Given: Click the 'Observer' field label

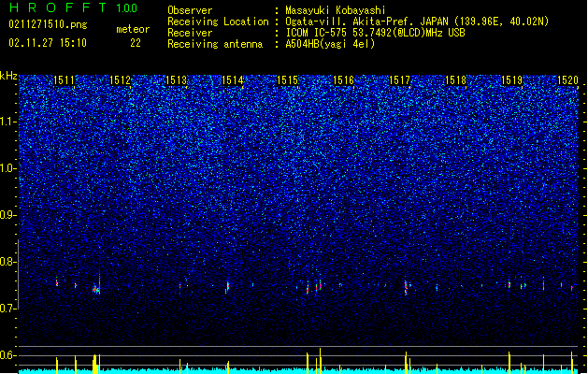Looking at the screenshot, I should 190,10.
